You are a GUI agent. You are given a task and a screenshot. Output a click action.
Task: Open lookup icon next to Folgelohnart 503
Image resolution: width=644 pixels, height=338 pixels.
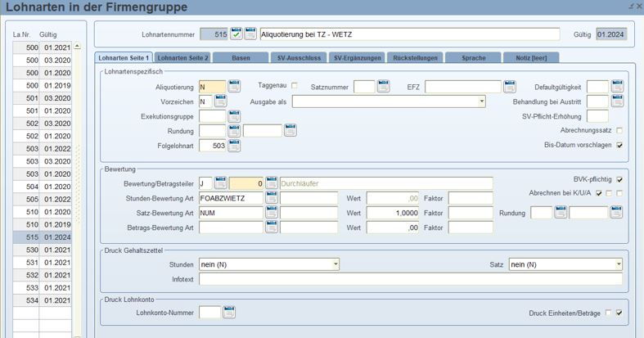click(x=234, y=146)
